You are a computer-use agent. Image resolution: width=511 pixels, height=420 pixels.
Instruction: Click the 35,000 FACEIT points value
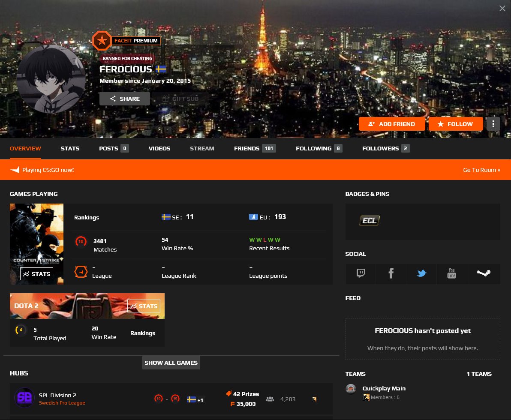coord(246,404)
